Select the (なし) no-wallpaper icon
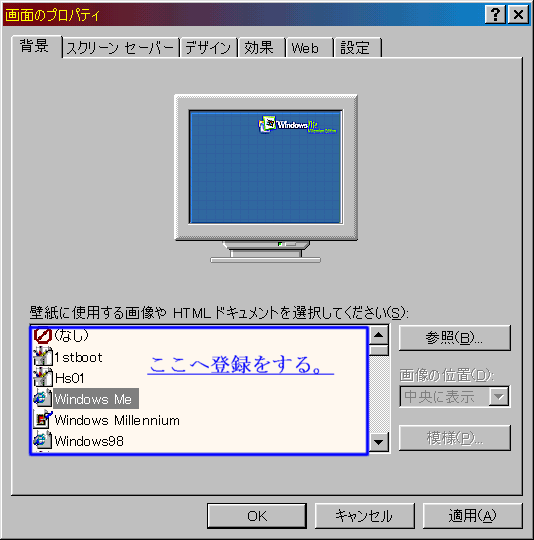The width and height of the screenshot is (534, 540). click(43, 336)
